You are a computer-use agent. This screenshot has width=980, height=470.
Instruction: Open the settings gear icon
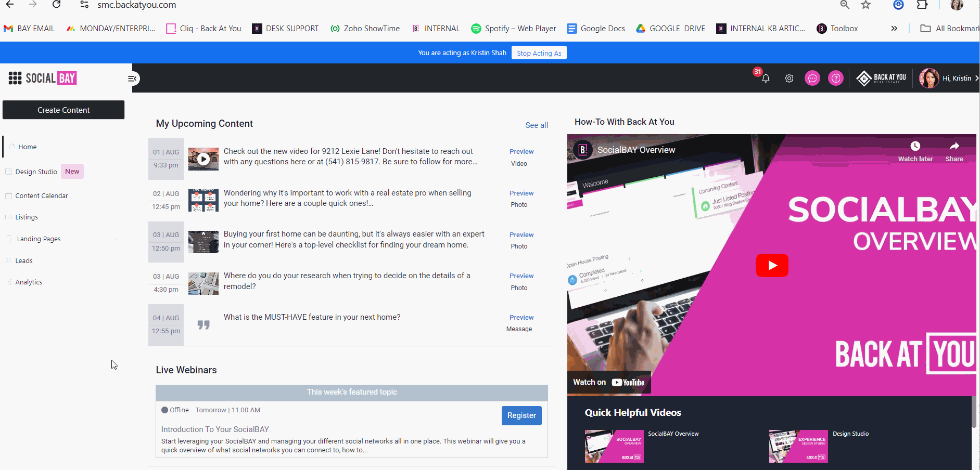[x=789, y=79]
